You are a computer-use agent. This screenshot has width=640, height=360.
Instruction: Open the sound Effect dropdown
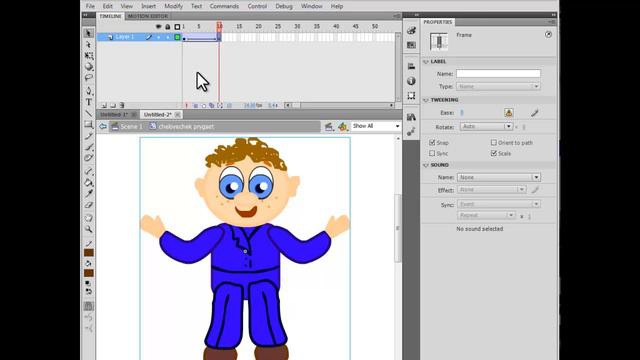click(491, 190)
